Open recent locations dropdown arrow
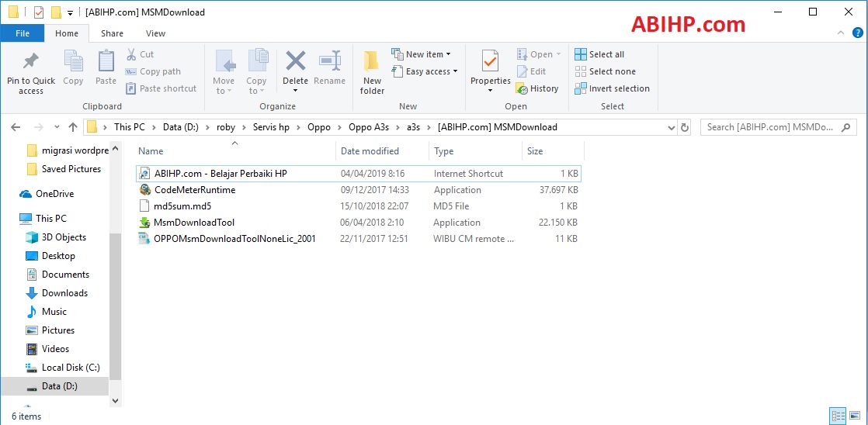868x425 pixels. 57,127
